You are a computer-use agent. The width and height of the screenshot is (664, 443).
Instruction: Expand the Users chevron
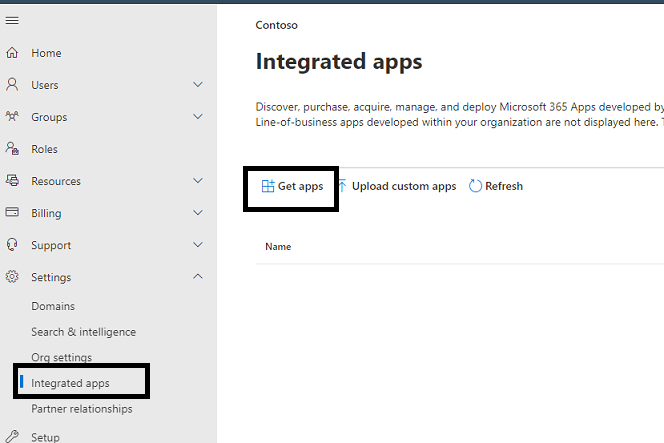(x=198, y=84)
